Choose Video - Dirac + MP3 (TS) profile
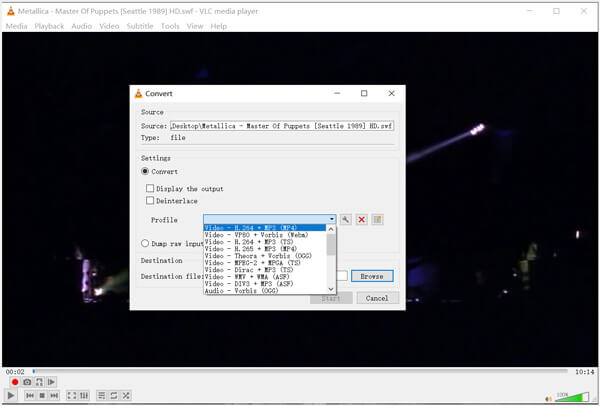Viewport: 600px width, 406px height. pyautogui.click(x=265, y=269)
